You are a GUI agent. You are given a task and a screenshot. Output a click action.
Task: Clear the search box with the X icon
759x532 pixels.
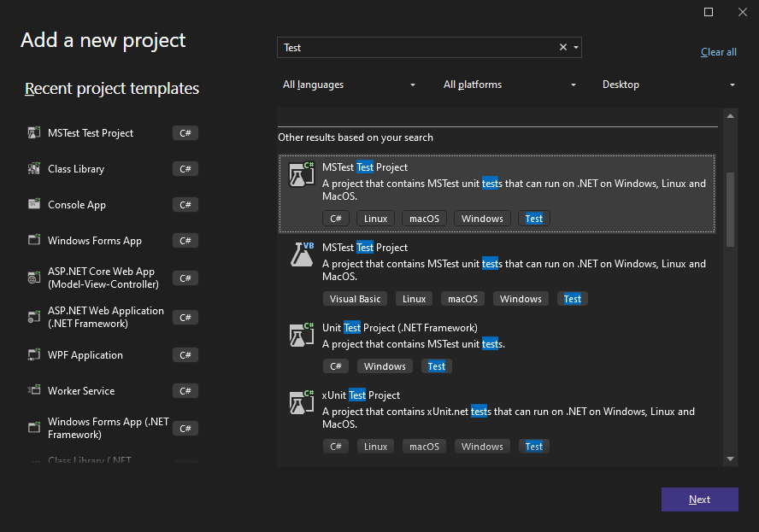click(x=563, y=48)
